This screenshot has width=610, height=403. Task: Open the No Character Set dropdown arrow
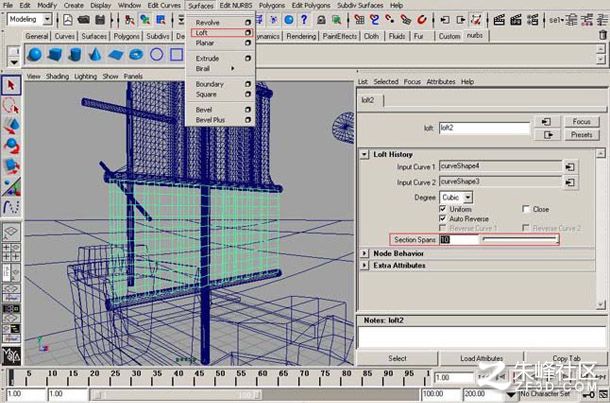[x=512, y=395]
